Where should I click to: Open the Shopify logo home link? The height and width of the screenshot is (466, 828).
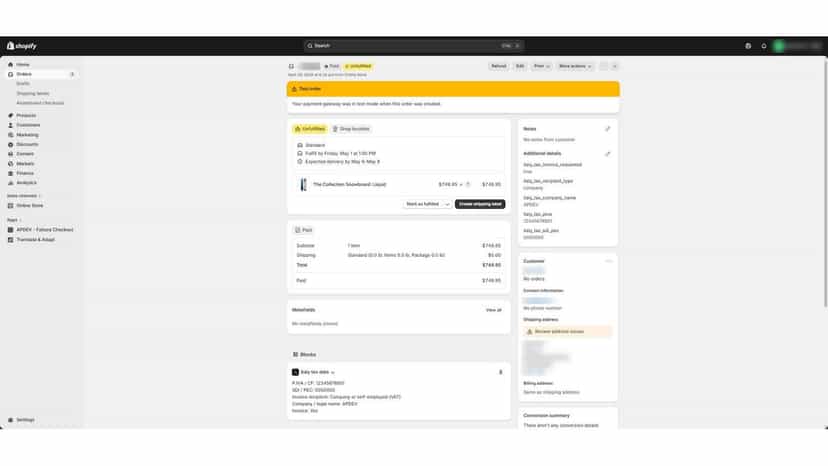(22, 46)
